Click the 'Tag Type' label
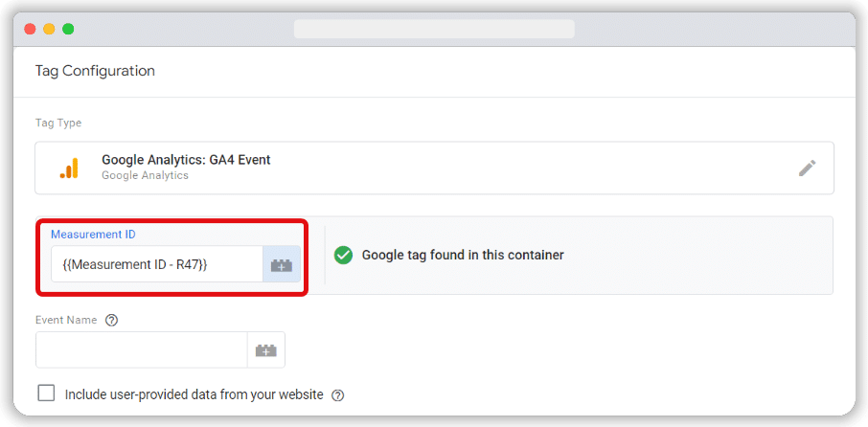 58,123
